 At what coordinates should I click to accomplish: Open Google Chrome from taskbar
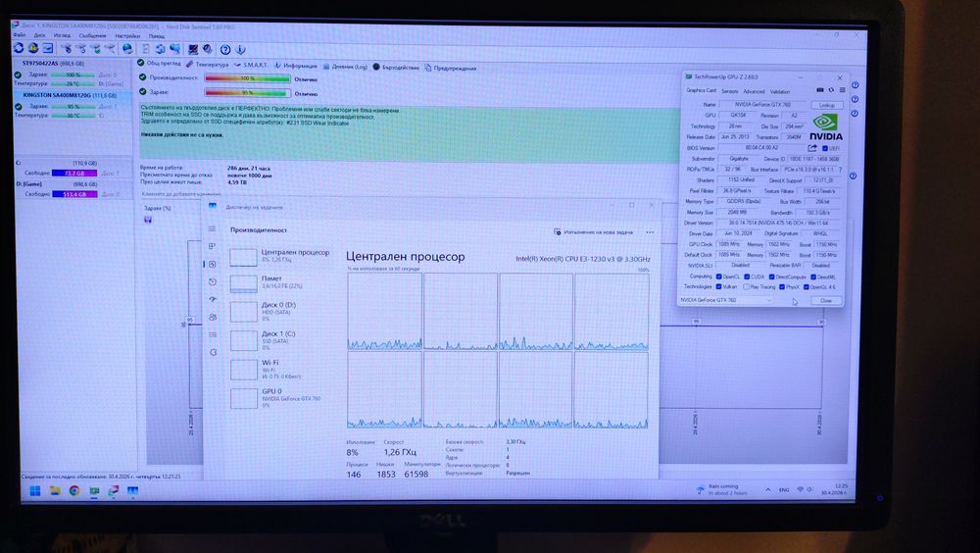pyautogui.click(x=74, y=491)
